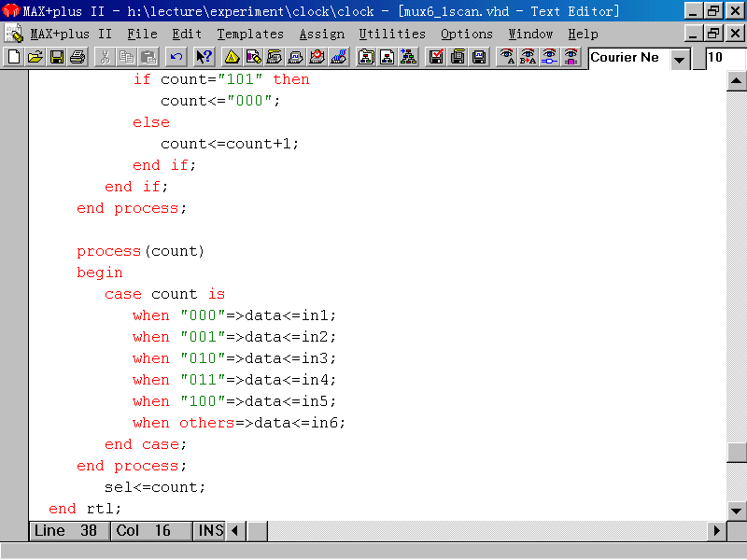Click the vertical scrollbar down arrow

point(736,511)
